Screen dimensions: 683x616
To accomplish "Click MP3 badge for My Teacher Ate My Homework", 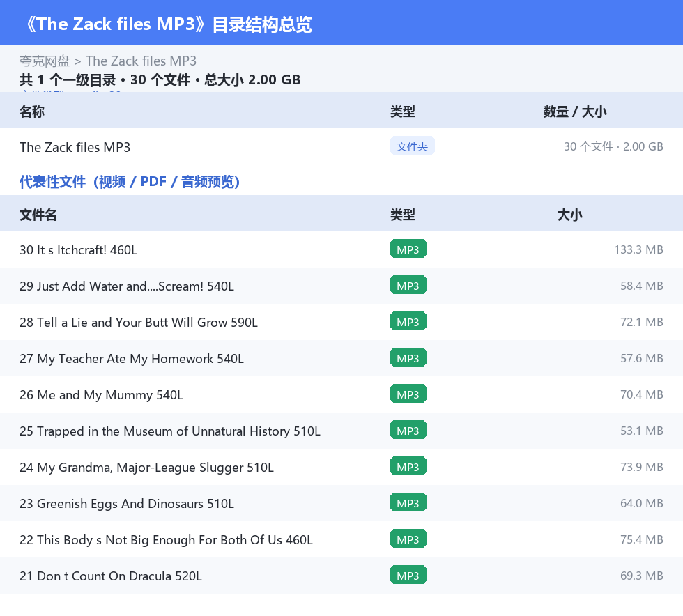I will click(x=408, y=357).
